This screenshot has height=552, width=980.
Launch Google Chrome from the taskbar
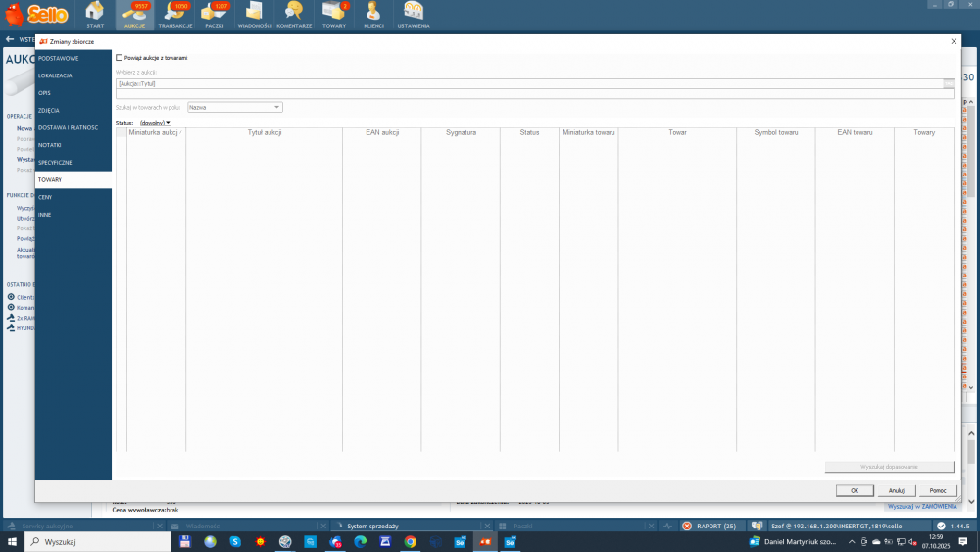[410, 542]
